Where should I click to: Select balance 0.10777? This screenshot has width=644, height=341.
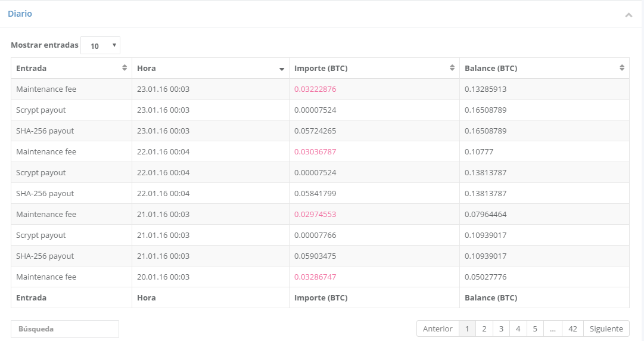(479, 151)
